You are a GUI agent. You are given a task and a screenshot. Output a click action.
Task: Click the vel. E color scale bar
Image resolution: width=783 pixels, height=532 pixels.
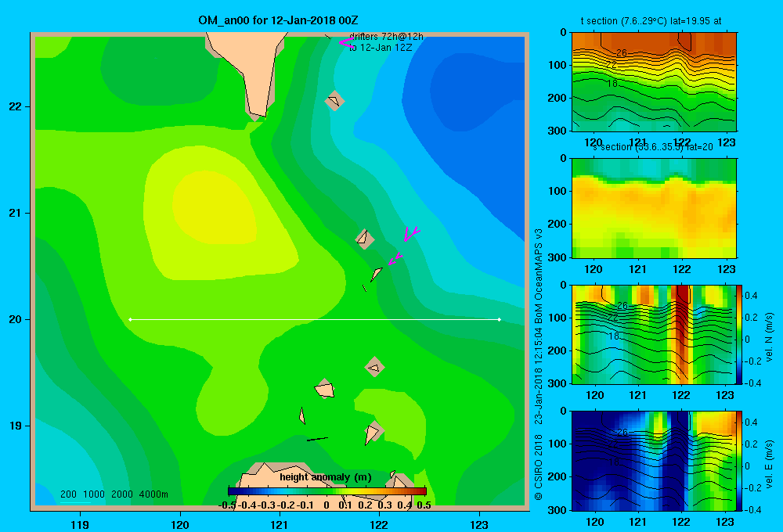point(739,461)
